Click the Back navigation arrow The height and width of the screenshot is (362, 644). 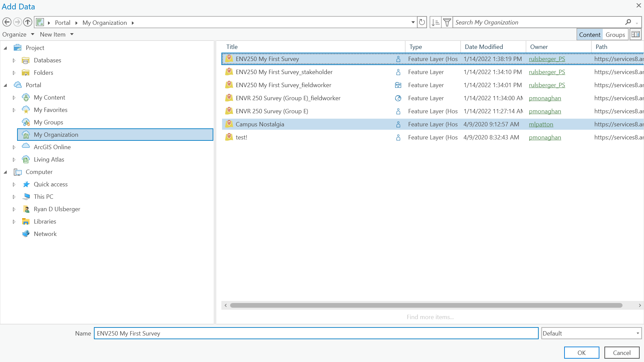click(7, 22)
